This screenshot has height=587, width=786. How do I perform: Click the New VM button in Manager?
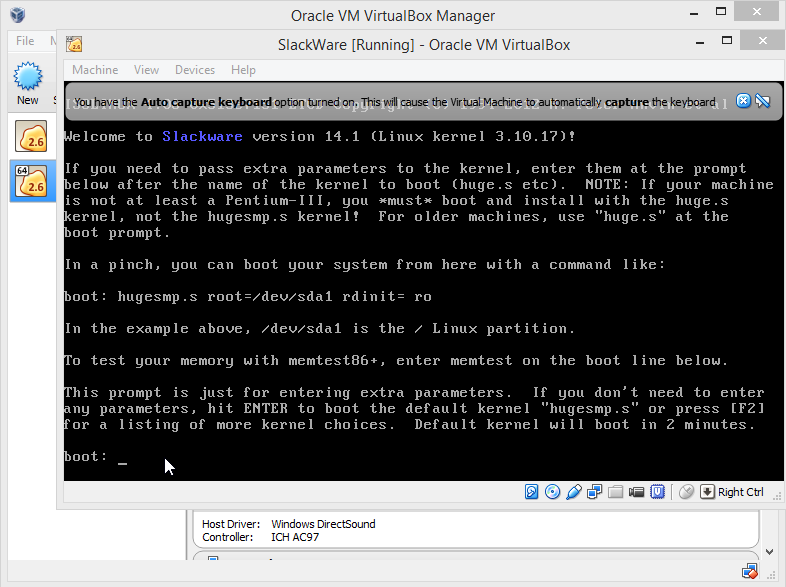28,84
